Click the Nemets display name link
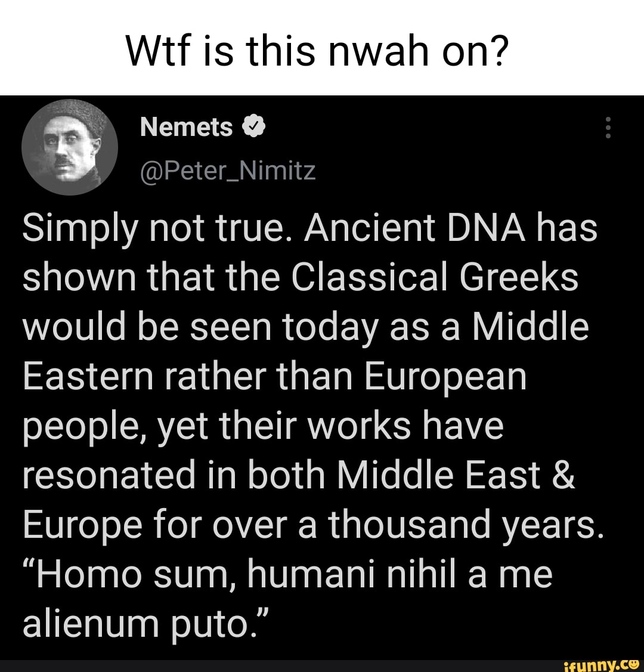The width and height of the screenshot is (644, 672). tap(187, 126)
